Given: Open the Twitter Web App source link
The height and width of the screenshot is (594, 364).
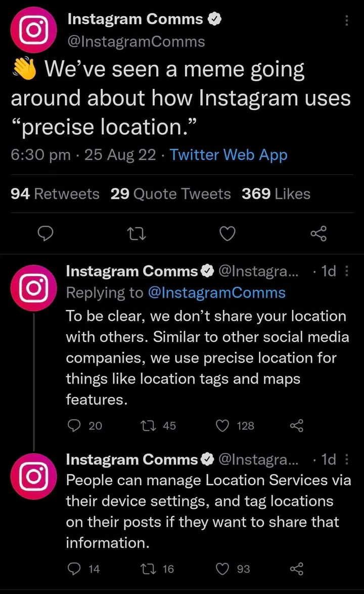Looking at the screenshot, I should tap(228, 155).
